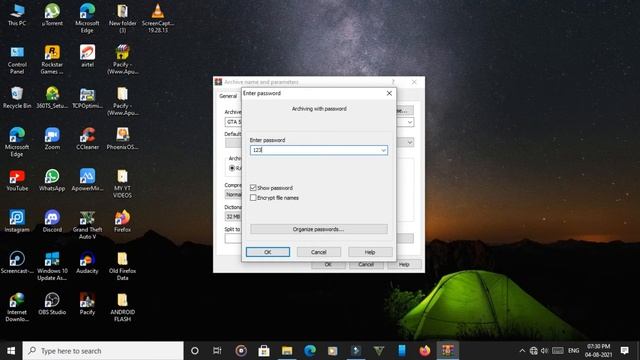Open the notification center icon

[x=624, y=351]
